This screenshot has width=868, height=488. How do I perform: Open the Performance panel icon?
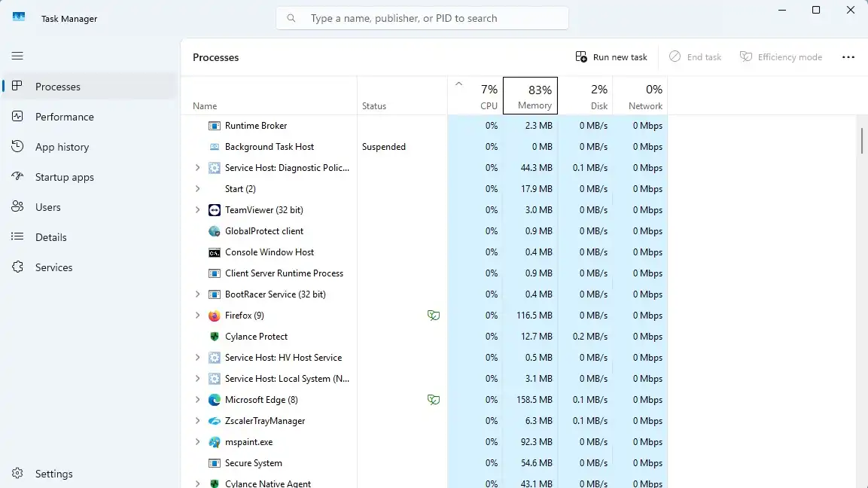tap(17, 117)
